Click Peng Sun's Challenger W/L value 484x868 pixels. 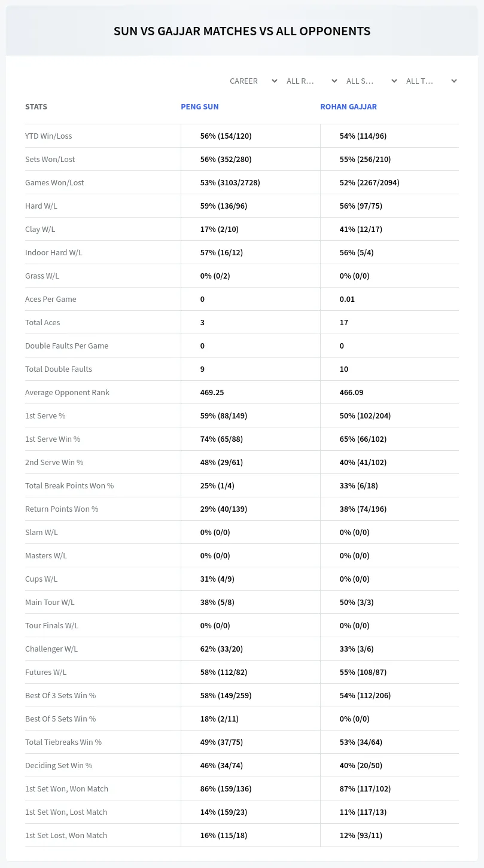click(x=223, y=649)
